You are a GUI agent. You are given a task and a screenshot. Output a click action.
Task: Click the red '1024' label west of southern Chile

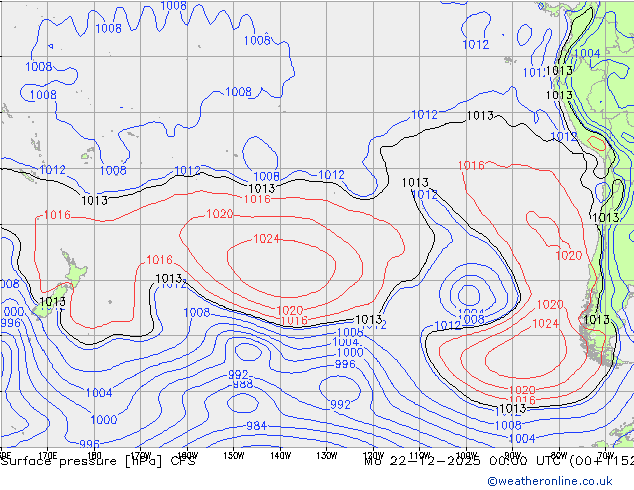545,323
